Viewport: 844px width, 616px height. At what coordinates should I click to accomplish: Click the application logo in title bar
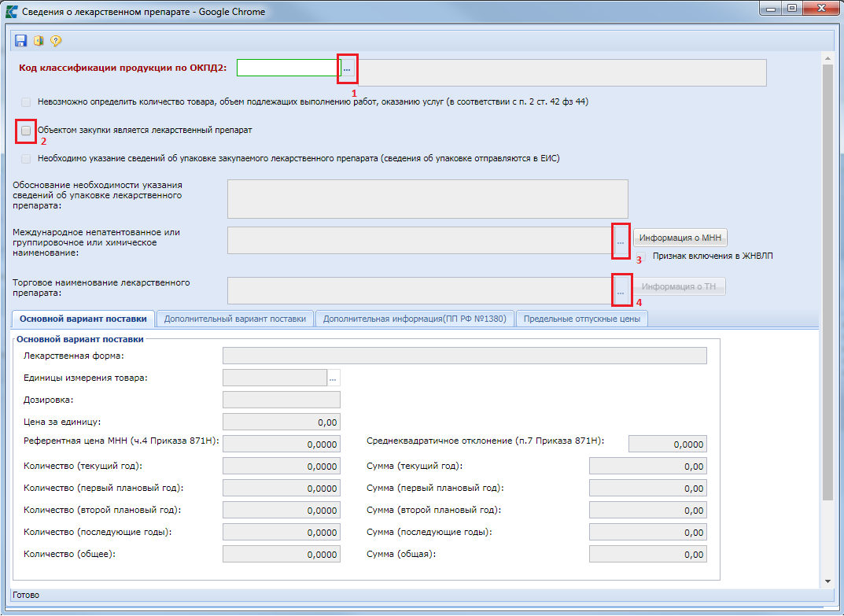coord(12,12)
